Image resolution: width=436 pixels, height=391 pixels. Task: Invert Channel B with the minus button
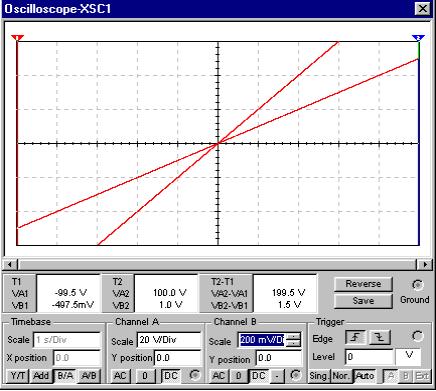point(277,376)
